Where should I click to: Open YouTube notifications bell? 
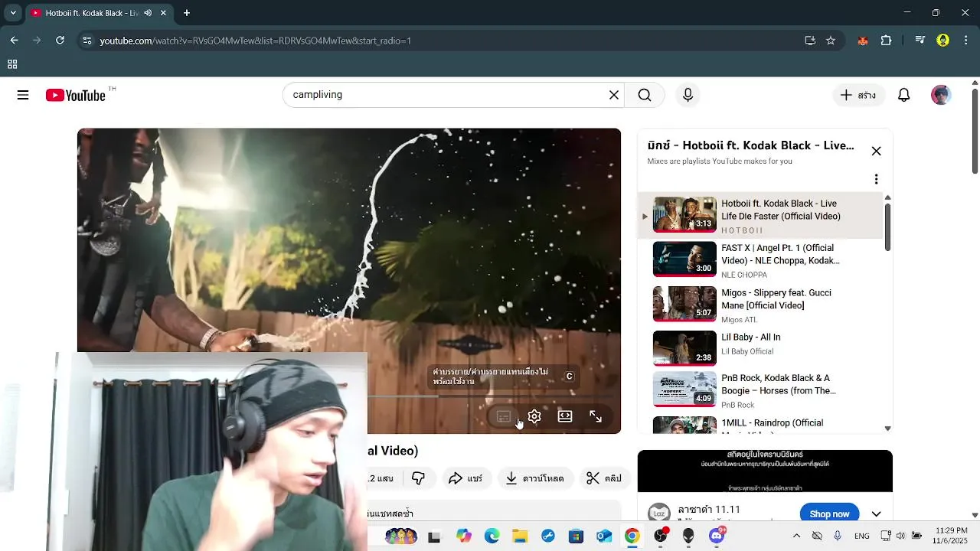pyautogui.click(x=903, y=95)
